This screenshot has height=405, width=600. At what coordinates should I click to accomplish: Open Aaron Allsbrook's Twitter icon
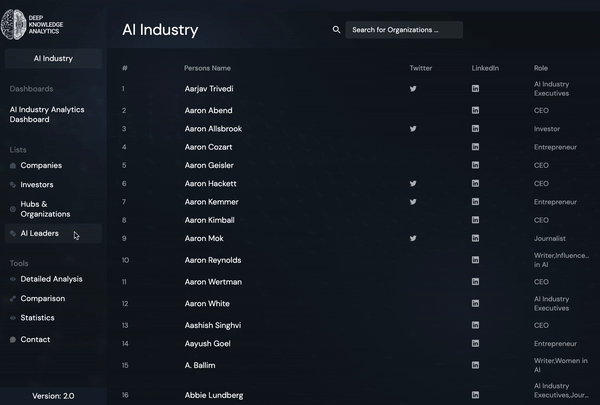click(413, 129)
